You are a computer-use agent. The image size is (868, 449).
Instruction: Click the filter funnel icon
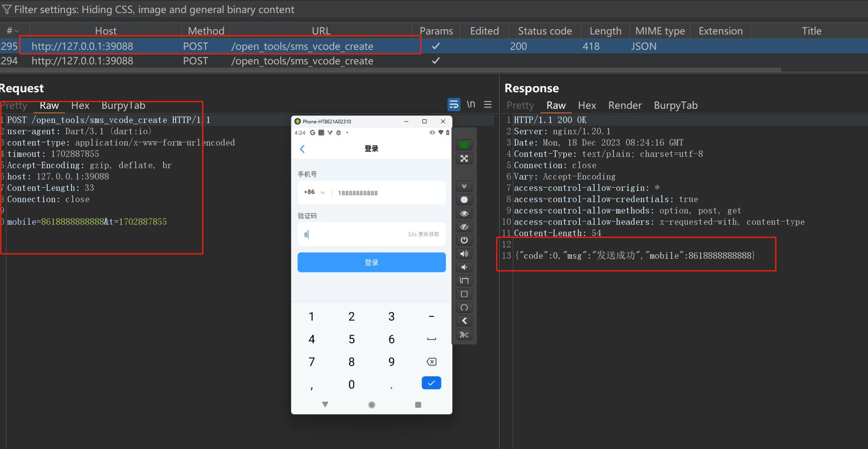(x=7, y=10)
